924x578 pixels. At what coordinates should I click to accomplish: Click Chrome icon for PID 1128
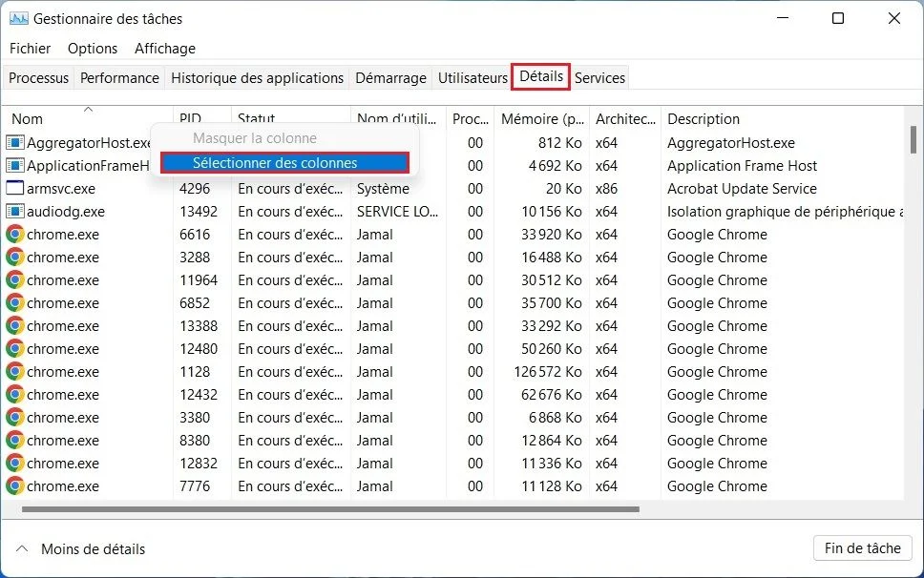click(x=15, y=372)
